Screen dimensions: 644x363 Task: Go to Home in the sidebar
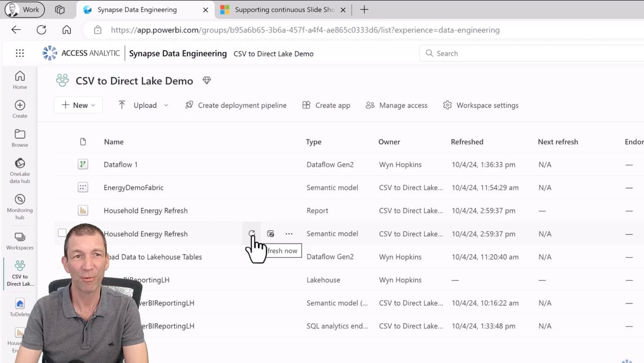[x=20, y=79]
